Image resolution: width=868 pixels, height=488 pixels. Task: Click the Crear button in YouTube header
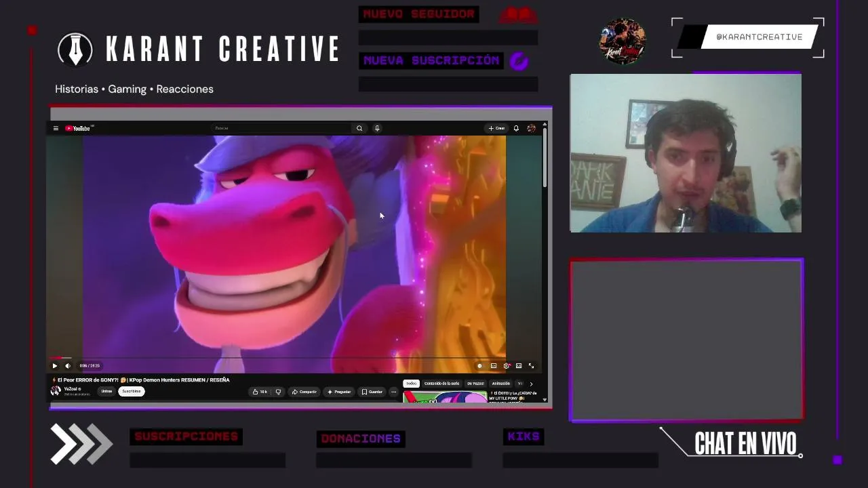click(x=496, y=128)
